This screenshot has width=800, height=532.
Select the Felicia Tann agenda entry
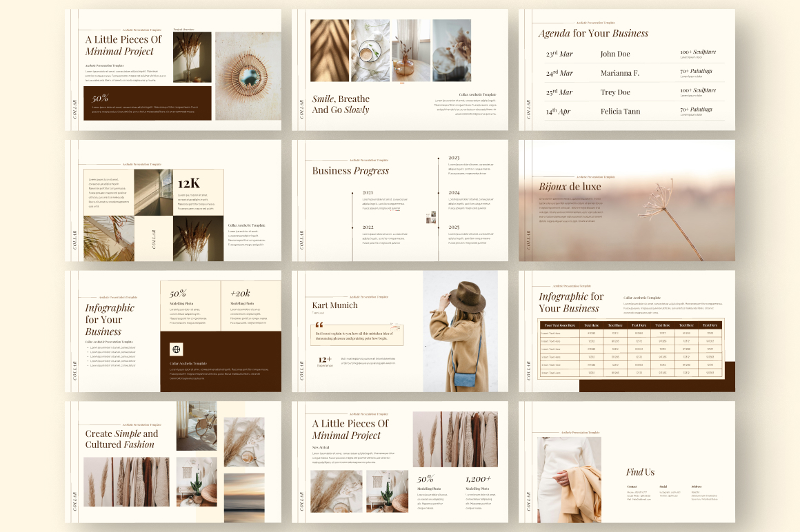(x=621, y=112)
